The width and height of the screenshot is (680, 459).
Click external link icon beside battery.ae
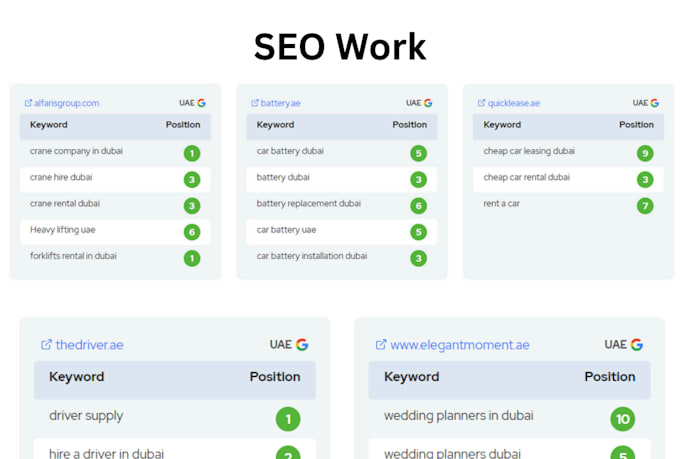(x=255, y=103)
